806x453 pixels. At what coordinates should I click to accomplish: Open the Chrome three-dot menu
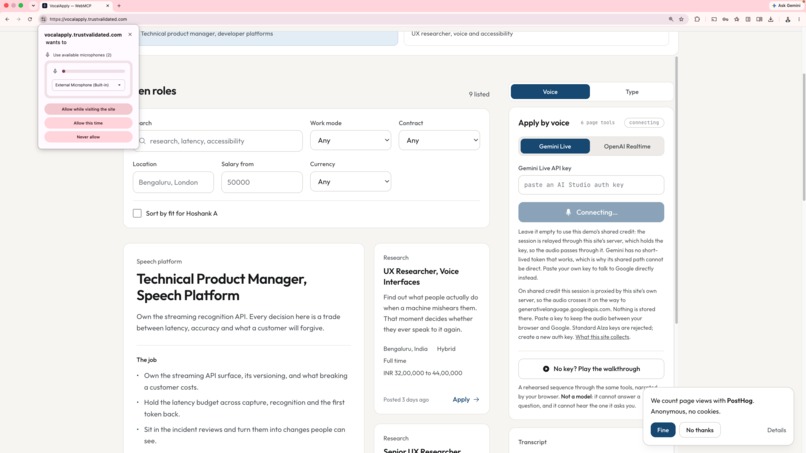(x=799, y=19)
